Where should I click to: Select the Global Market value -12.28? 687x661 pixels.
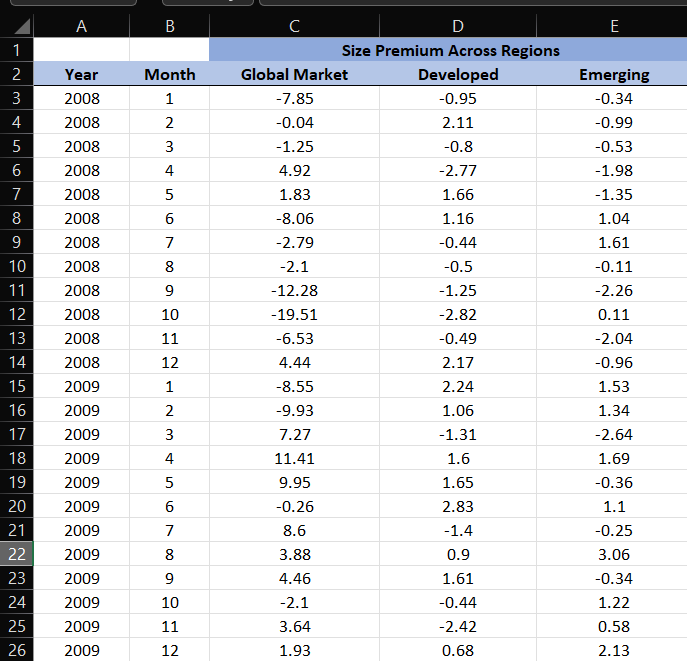[x=294, y=290]
